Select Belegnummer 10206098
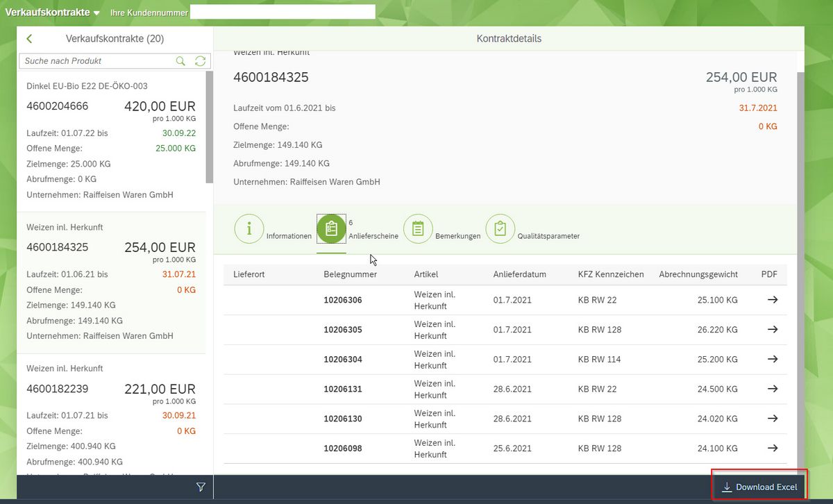 pyautogui.click(x=343, y=448)
